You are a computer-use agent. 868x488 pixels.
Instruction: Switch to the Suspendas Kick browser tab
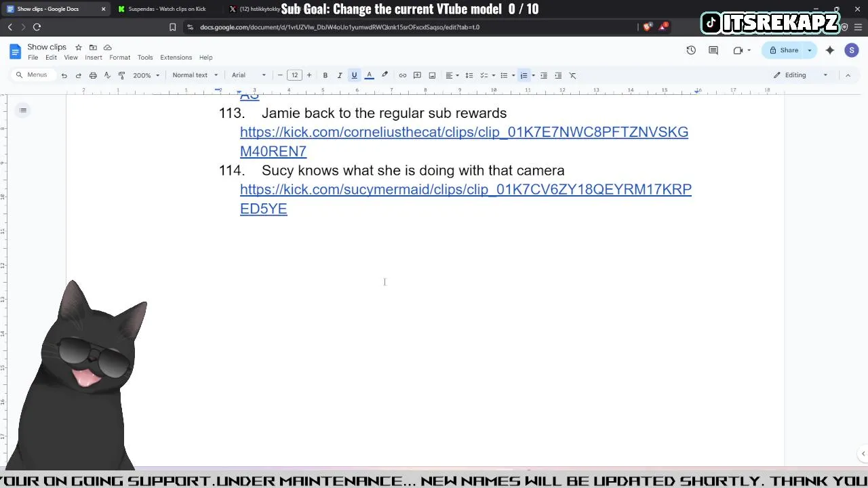[x=166, y=9]
